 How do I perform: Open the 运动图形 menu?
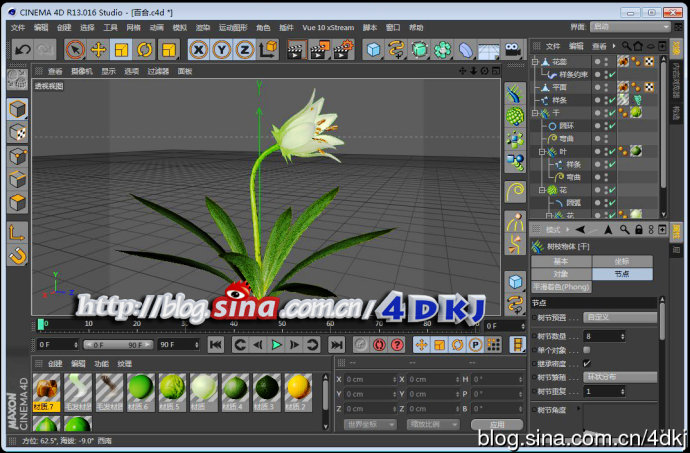[x=233, y=27]
